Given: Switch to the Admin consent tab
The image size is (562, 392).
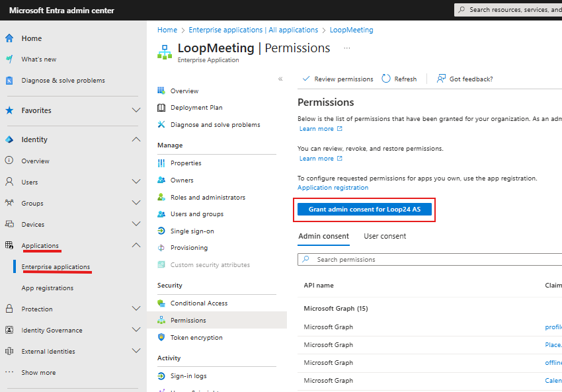Looking at the screenshot, I should (x=324, y=236).
